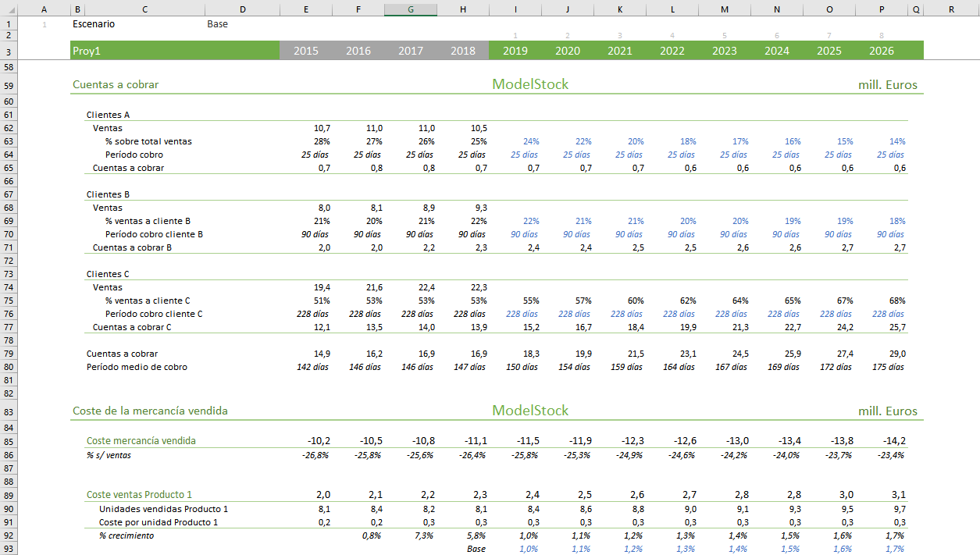Select column D header
The height and width of the screenshot is (555, 980).
[242, 9]
